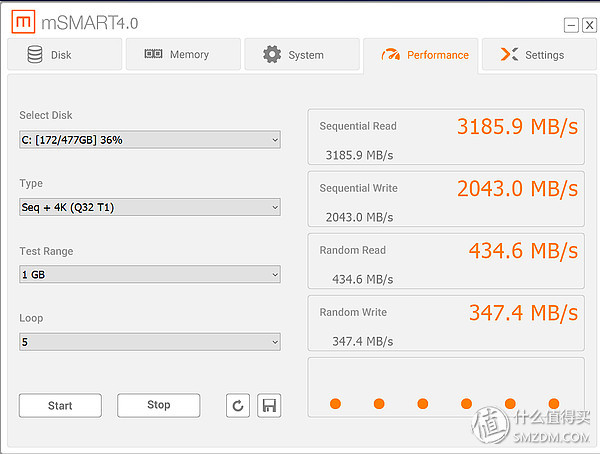Click the Performance gauge icon
This screenshot has height=454, width=600.
tap(390, 54)
